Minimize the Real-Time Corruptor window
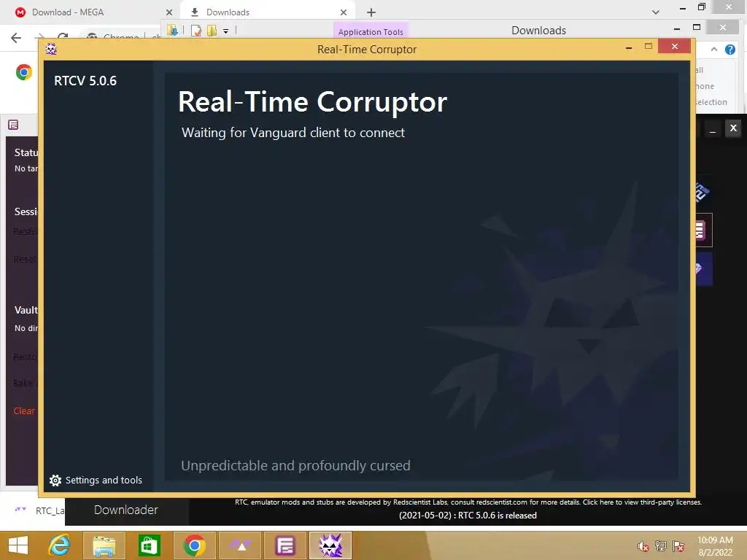Image resolution: width=747 pixels, height=560 pixels. (x=629, y=47)
